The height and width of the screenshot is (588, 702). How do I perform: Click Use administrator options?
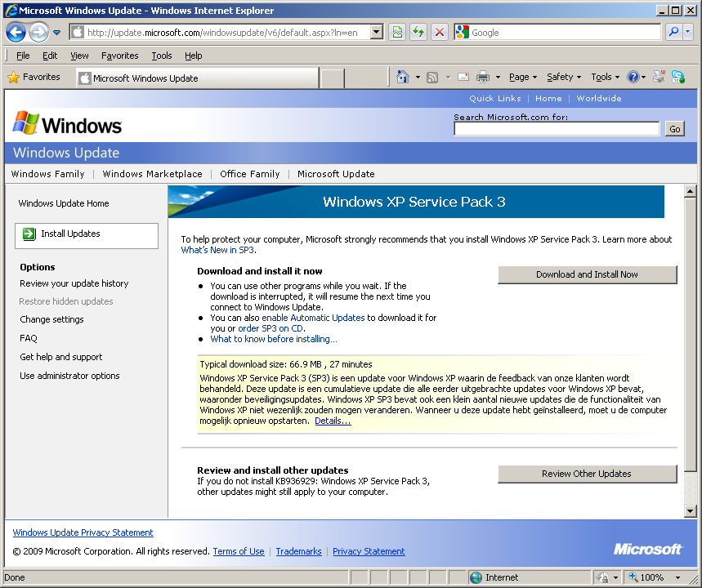point(69,376)
